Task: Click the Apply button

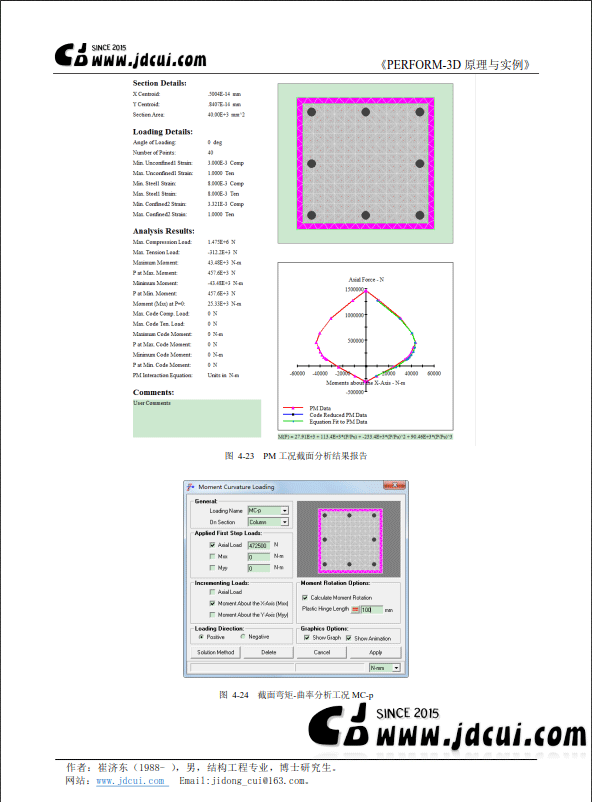Action: [x=376, y=653]
